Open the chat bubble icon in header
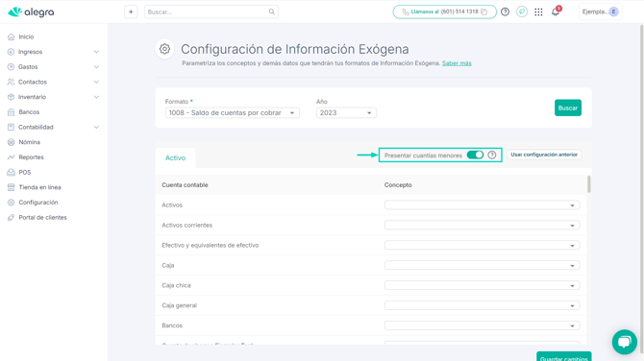The height and width of the screenshot is (361, 644). (x=522, y=12)
